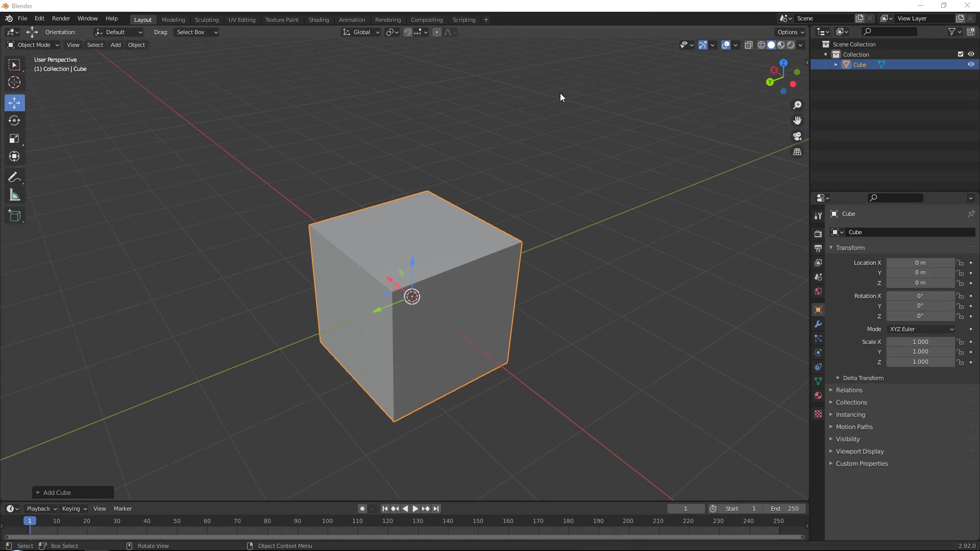Open the Modifier properties wrench tab

point(818,324)
